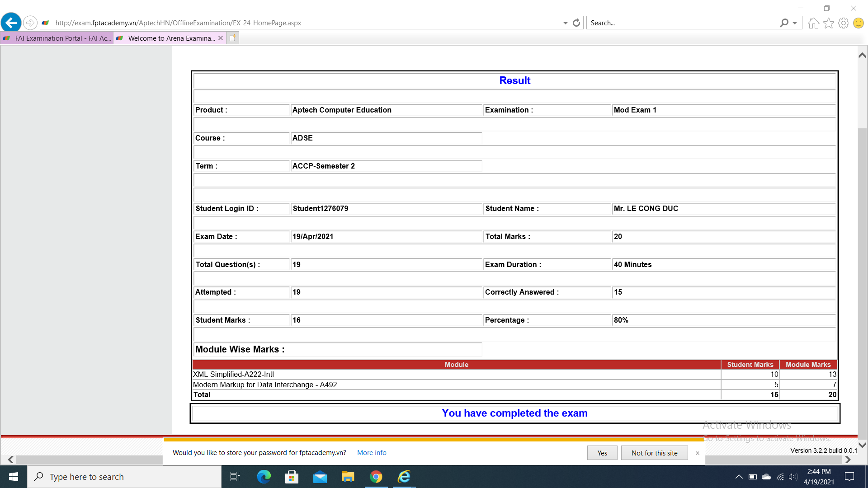868x488 pixels.
Task: Click the OneDrive cloud tray icon
Action: pos(766,477)
